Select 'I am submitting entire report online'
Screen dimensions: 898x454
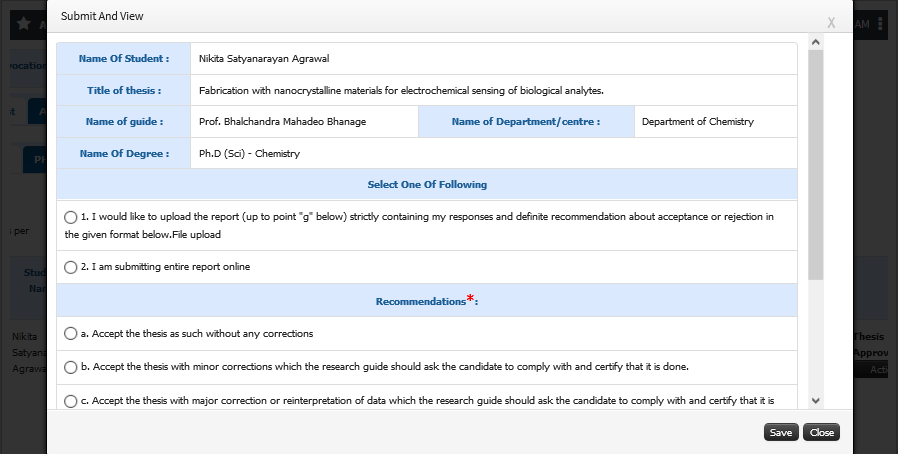(x=70, y=267)
